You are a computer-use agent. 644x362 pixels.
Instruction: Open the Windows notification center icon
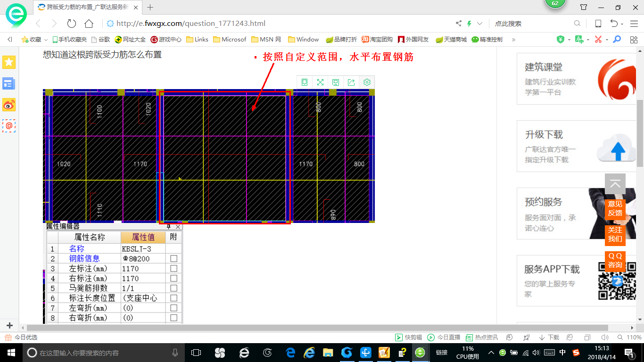pyautogui.click(x=629, y=353)
